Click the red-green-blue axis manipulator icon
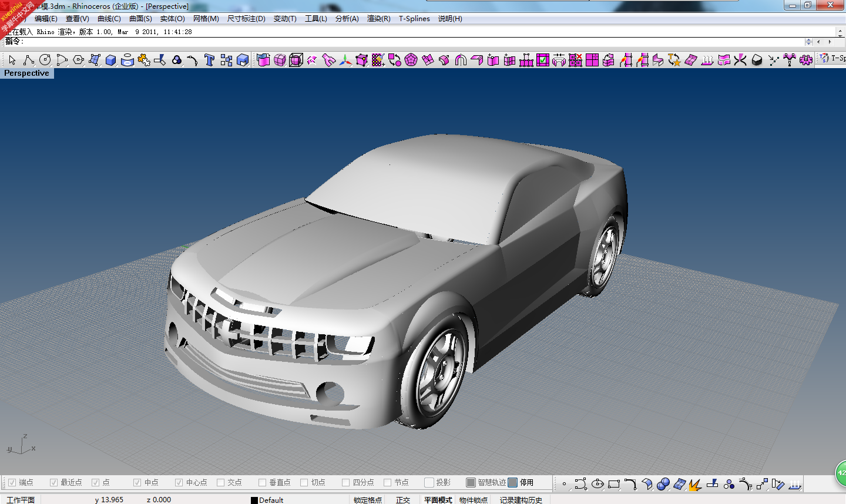This screenshot has height=504, width=846. 345,60
